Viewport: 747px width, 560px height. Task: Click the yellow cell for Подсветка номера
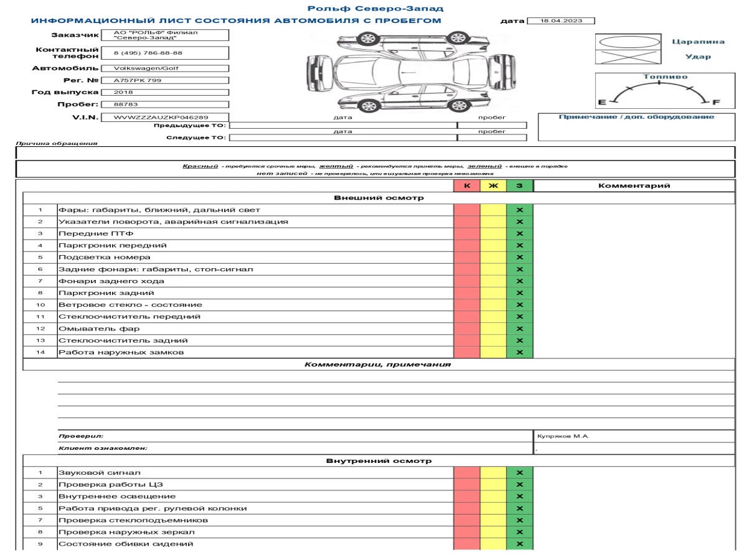click(493, 257)
